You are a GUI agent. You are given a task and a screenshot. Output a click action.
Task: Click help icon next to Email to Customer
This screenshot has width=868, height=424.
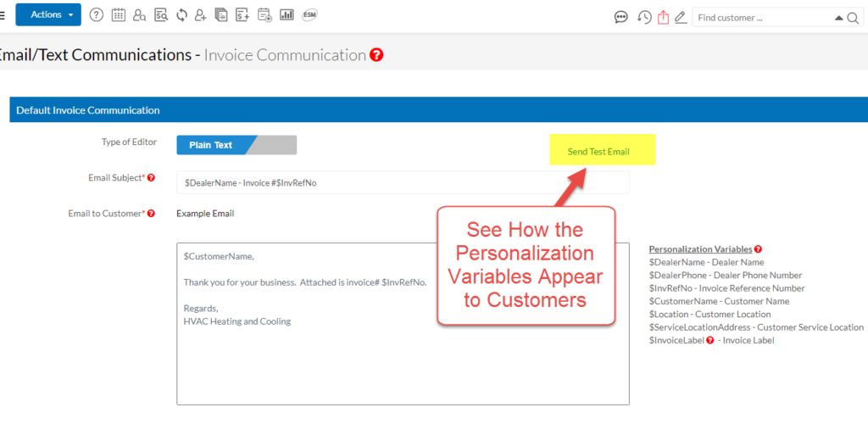pos(151,213)
